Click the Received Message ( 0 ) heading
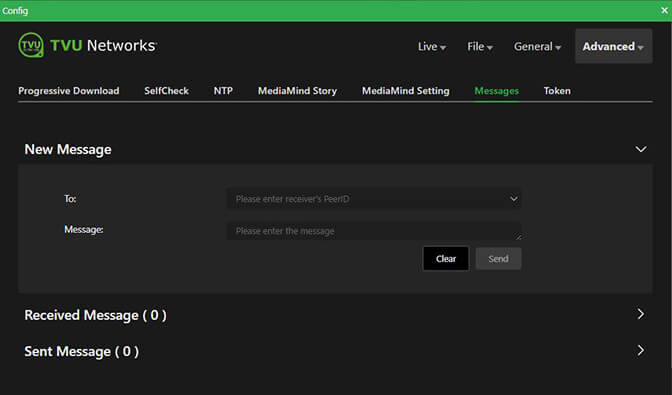The width and height of the screenshot is (672, 395). tap(95, 315)
